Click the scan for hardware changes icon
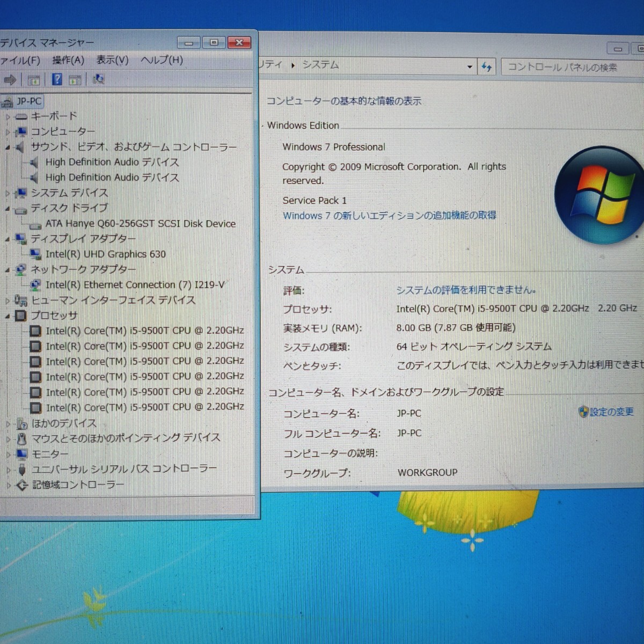Image resolution: width=644 pixels, height=644 pixels. (98, 79)
